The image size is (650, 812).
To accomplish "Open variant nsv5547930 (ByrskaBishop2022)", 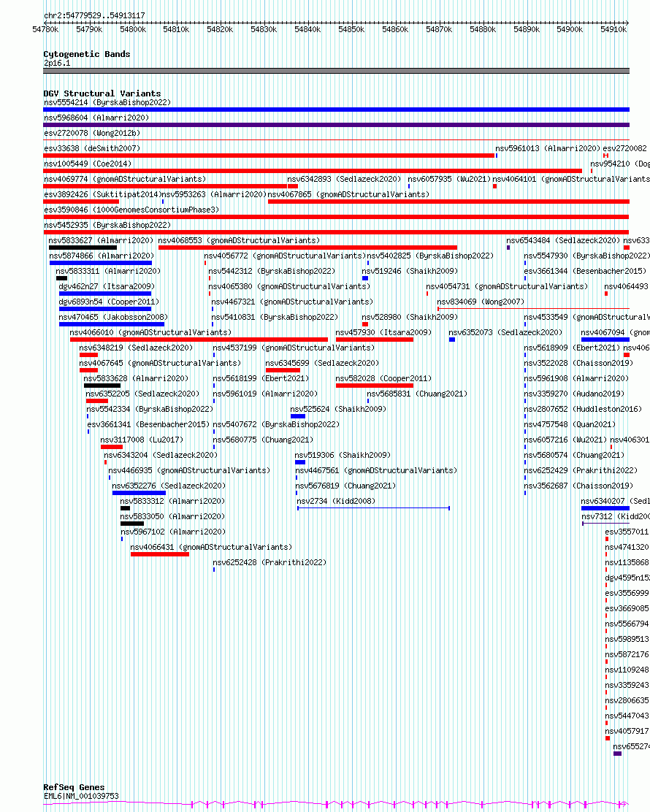I will (586, 256).
